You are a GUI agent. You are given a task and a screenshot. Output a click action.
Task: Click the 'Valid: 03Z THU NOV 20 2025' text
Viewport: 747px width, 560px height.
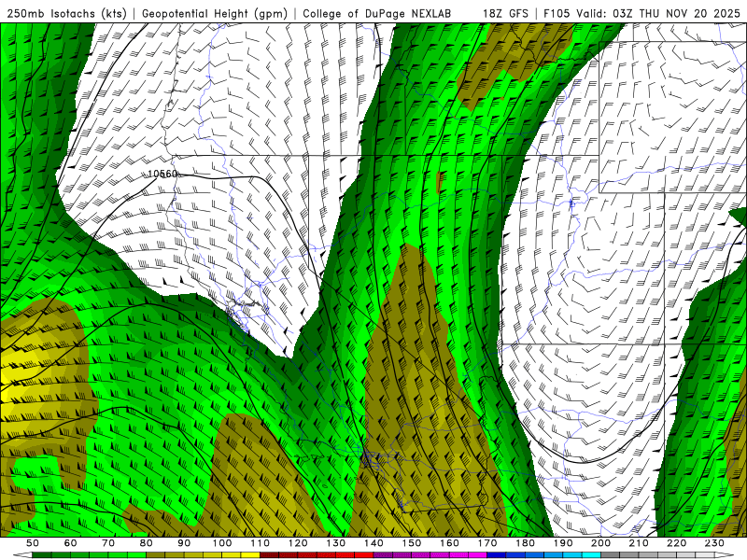658,13
